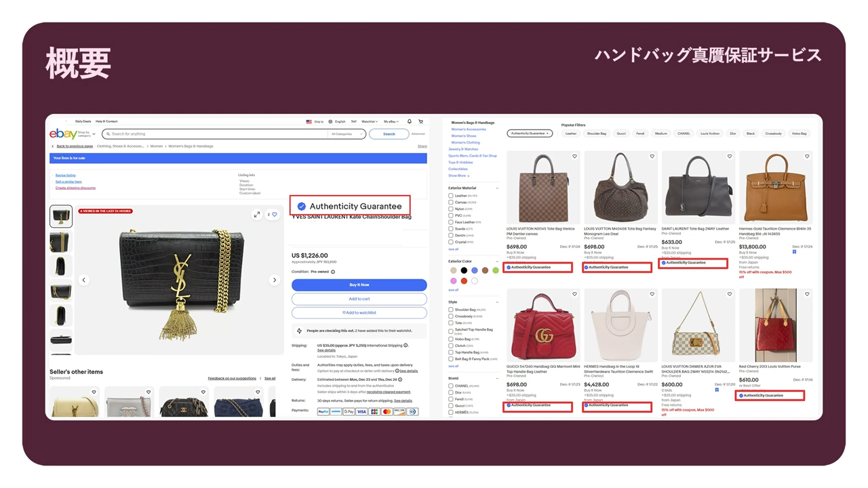Open the All Categories dropdown
Image resolution: width=868 pixels, height=488 pixels.
[x=347, y=134]
